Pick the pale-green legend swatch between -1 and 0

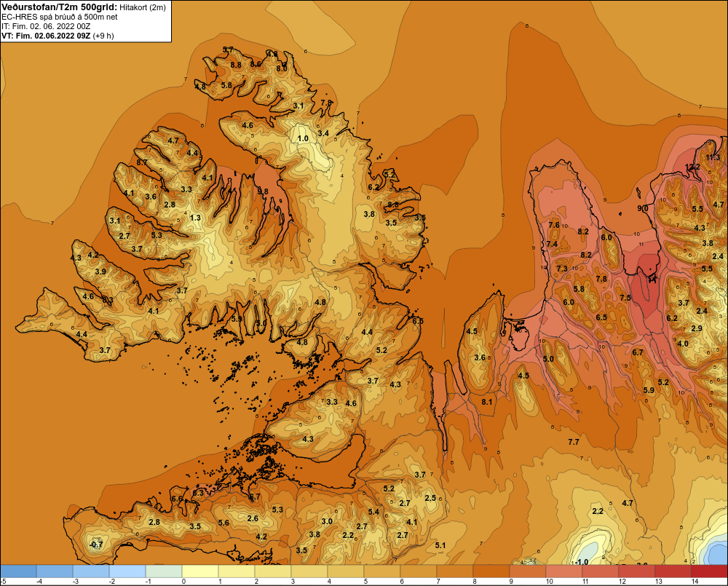[164, 571]
